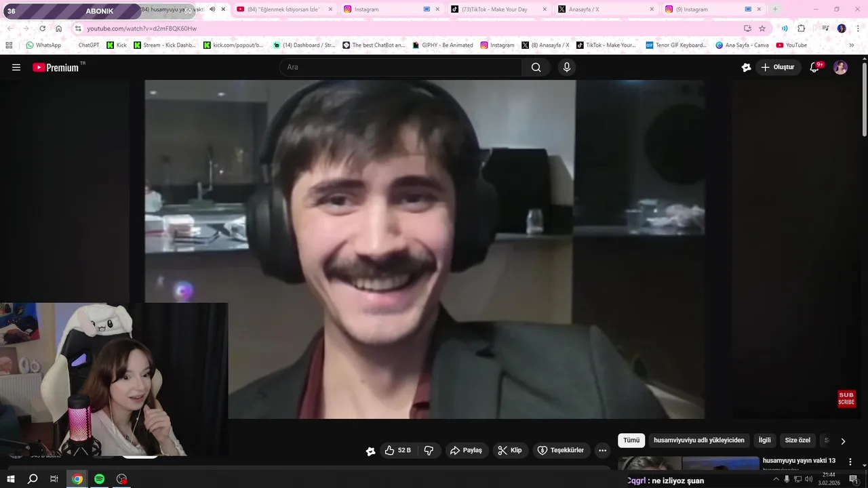Switch to Eğlenmek İstiyorsan İzle tab
The height and width of the screenshot is (488, 868).
pos(283,9)
